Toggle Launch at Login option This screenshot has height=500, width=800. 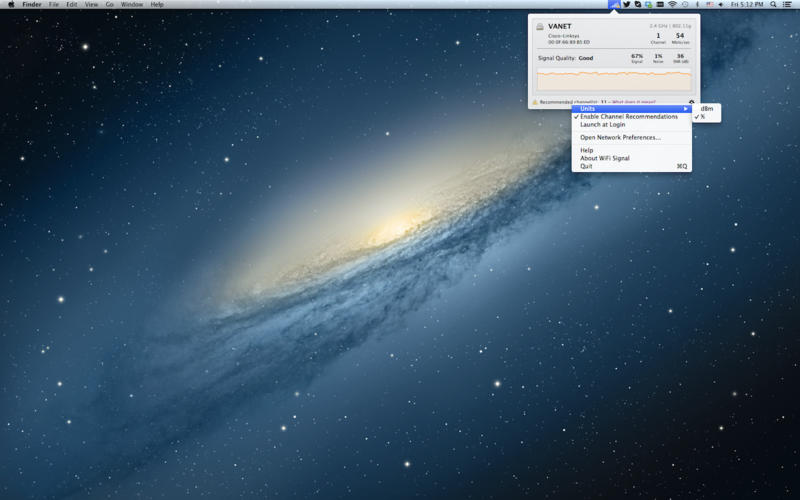(x=632, y=124)
